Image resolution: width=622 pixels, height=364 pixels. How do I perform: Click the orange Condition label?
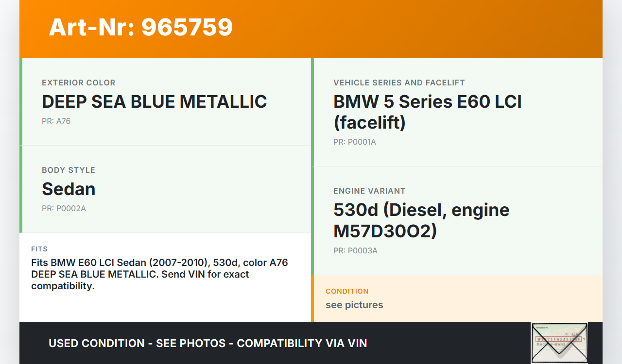point(347,291)
